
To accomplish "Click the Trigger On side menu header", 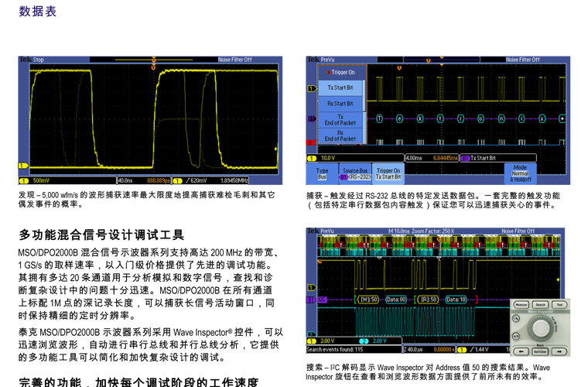I will tap(342, 72).
